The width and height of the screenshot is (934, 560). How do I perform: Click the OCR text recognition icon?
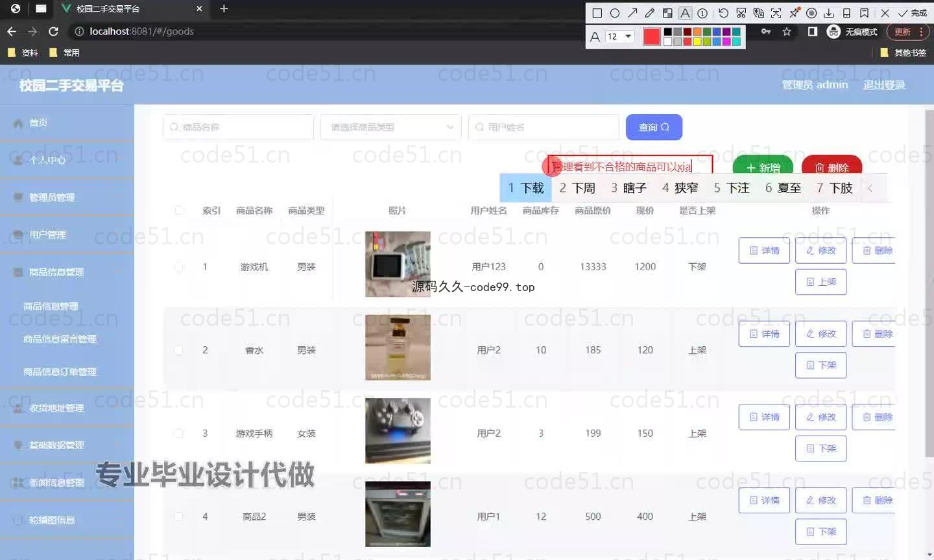[776, 13]
